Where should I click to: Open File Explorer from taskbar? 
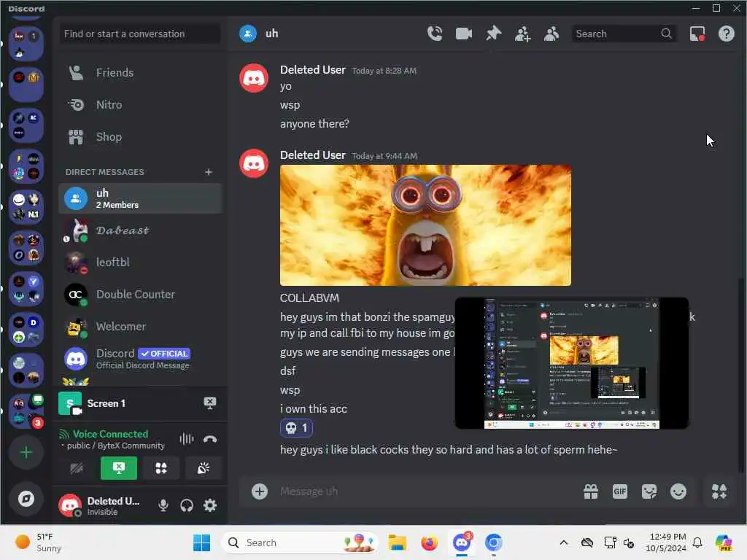397,542
